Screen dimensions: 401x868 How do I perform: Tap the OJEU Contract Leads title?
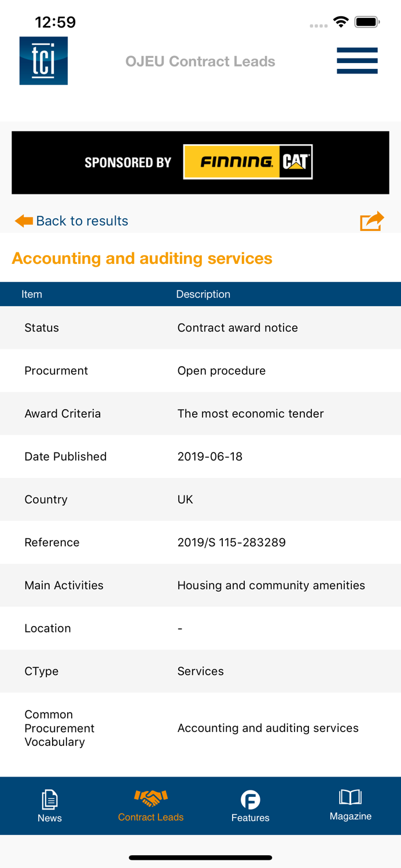coord(200,61)
